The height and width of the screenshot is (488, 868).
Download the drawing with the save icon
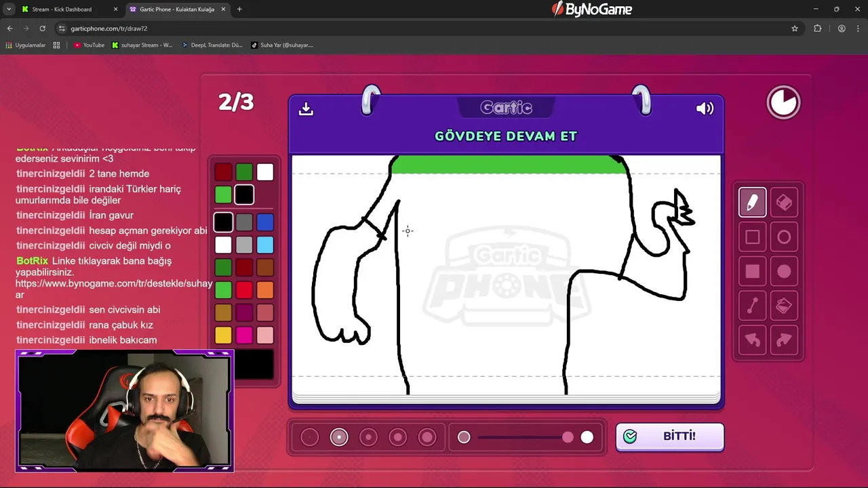click(306, 108)
